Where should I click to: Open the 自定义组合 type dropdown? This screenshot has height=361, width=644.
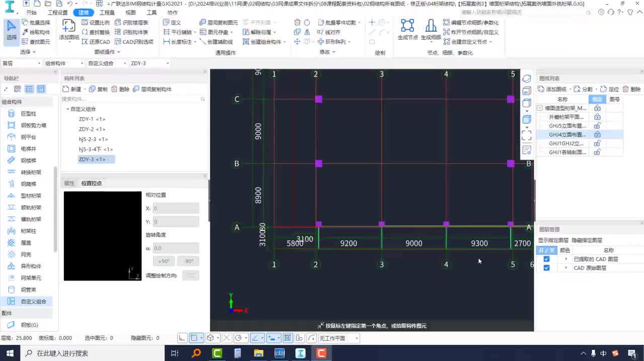click(x=107, y=63)
